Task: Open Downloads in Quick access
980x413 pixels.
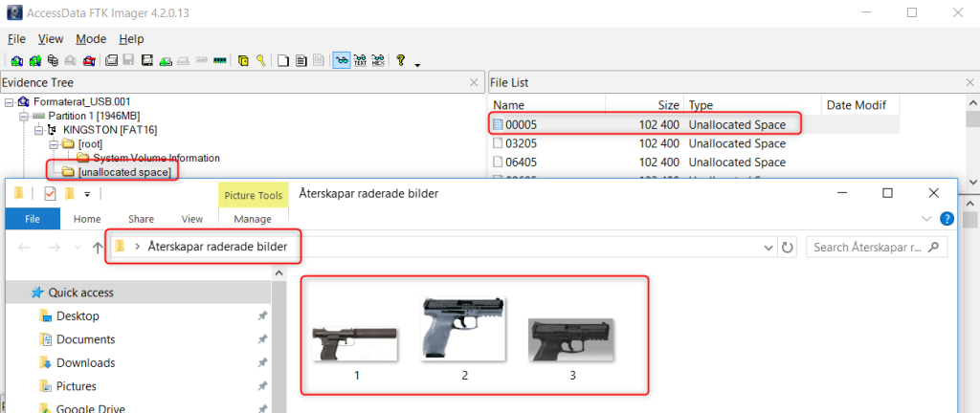Action: [x=85, y=362]
